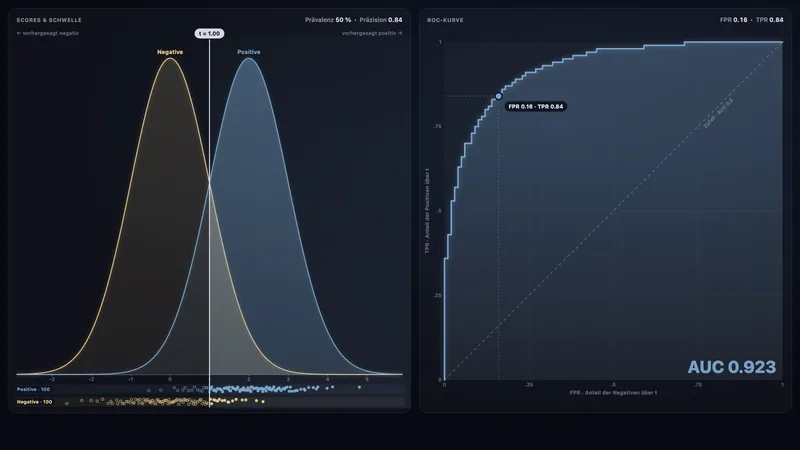800x450 pixels.
Task: Click the Prävalenz 50 % readout
Action: click(328, 20)
